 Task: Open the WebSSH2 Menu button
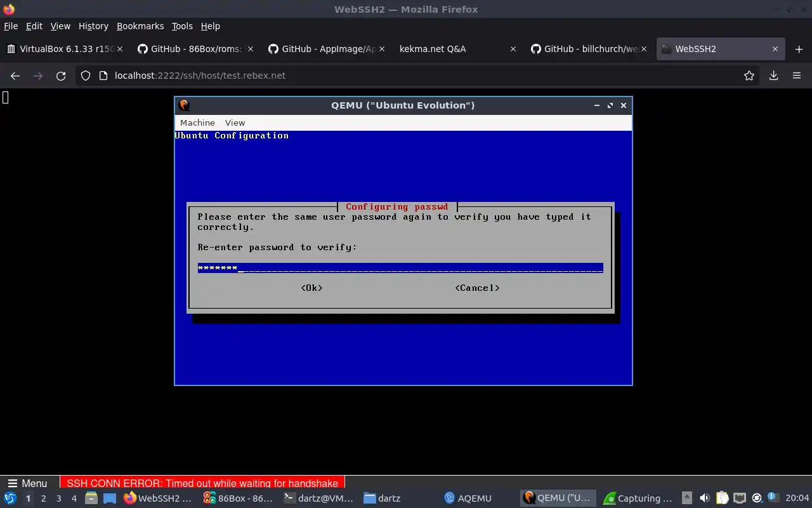pyautogui.click(x=27, y=483)
